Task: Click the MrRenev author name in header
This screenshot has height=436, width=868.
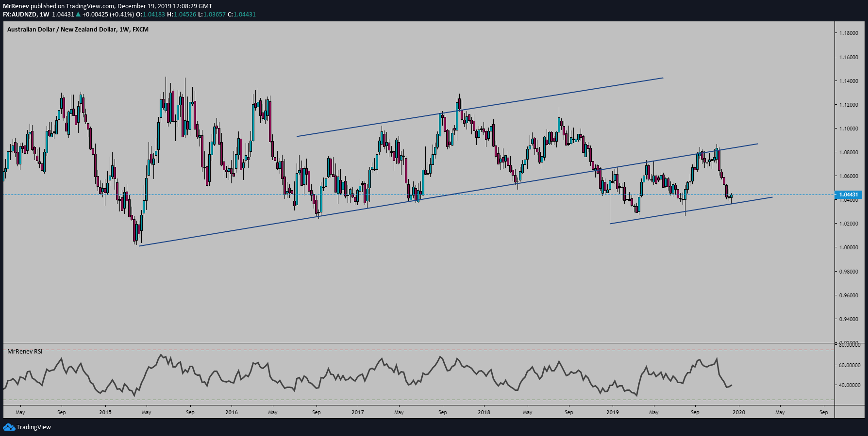Action: (x=16, y=6)
